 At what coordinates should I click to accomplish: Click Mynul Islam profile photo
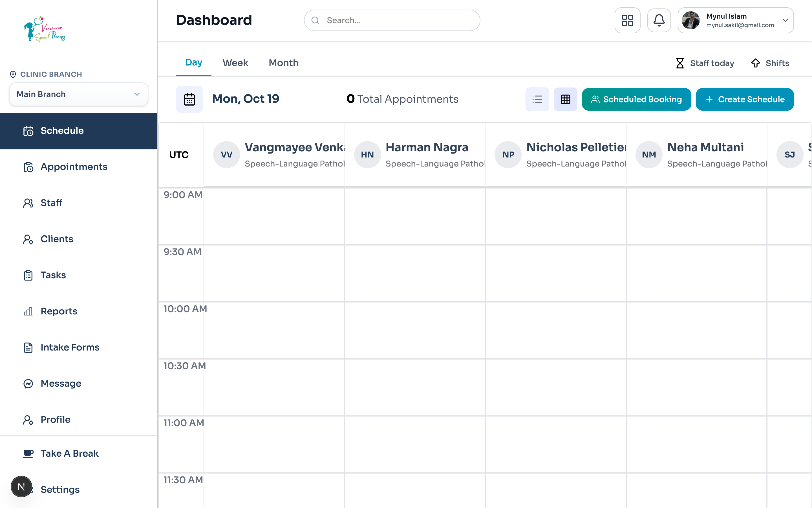coord(690,21)
